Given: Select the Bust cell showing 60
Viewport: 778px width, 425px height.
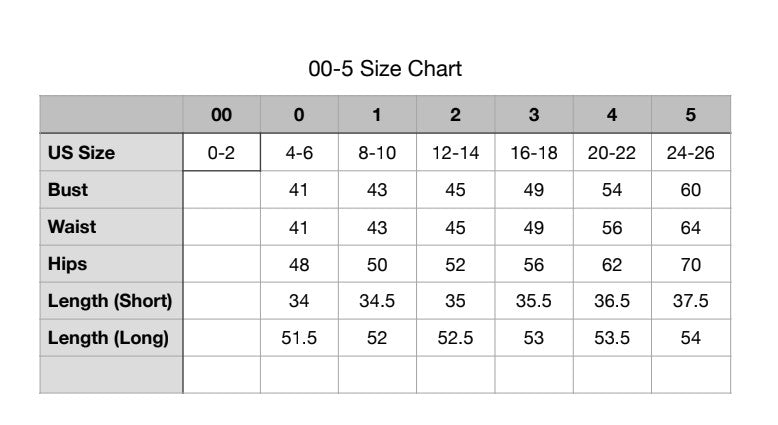Looking at the screenshot, I should click(x=691, y=189).
